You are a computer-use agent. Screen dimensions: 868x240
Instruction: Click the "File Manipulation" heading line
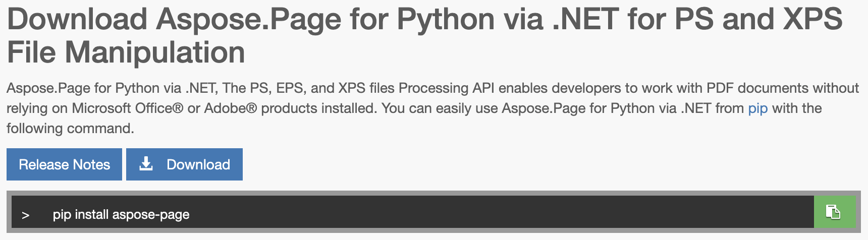tap(126, 52)
